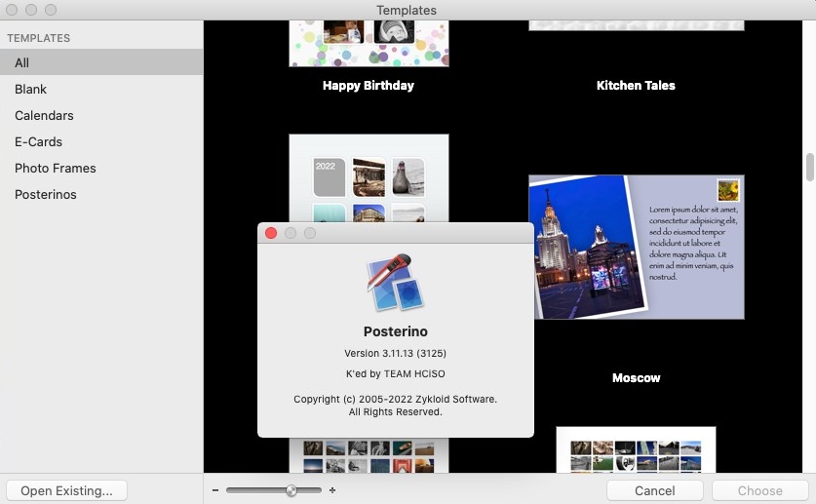Click the Open Existing... button

(x=66, y=490)
